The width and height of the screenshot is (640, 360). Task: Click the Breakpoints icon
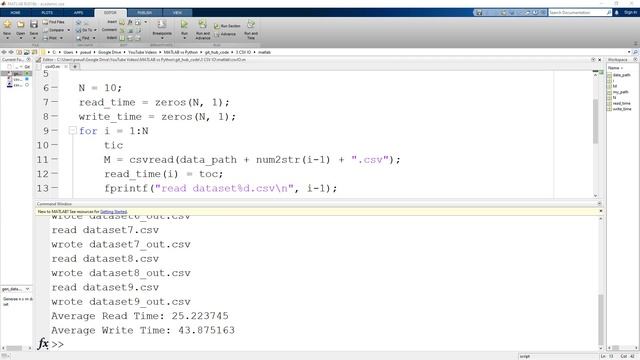162,25
